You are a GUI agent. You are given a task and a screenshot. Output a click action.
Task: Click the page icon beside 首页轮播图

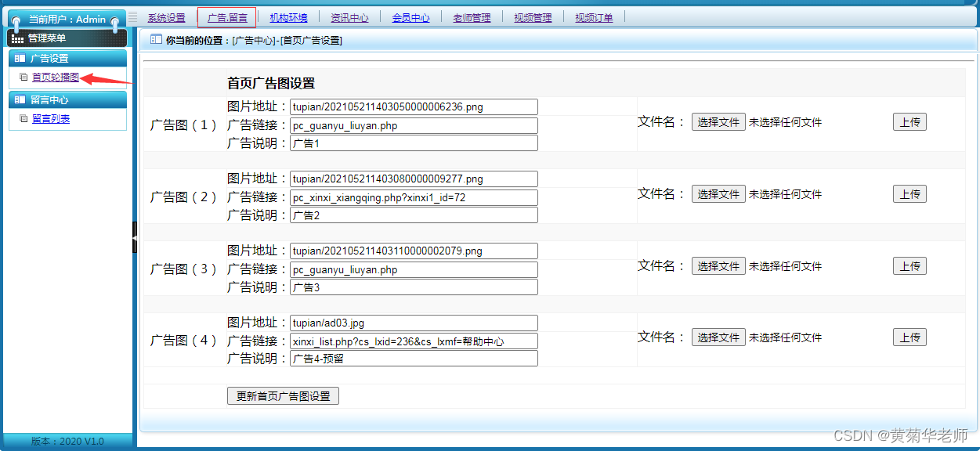tap(24, 78)
